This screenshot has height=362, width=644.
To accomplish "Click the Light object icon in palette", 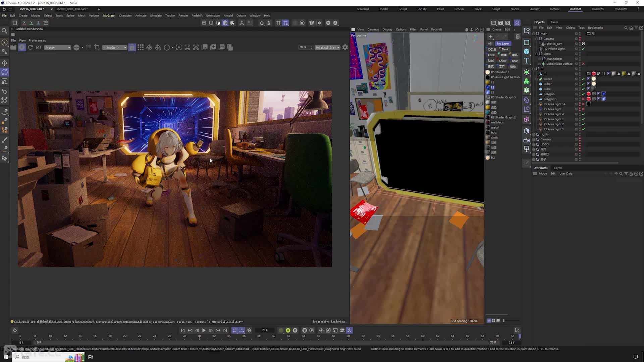I will [527, 149].
